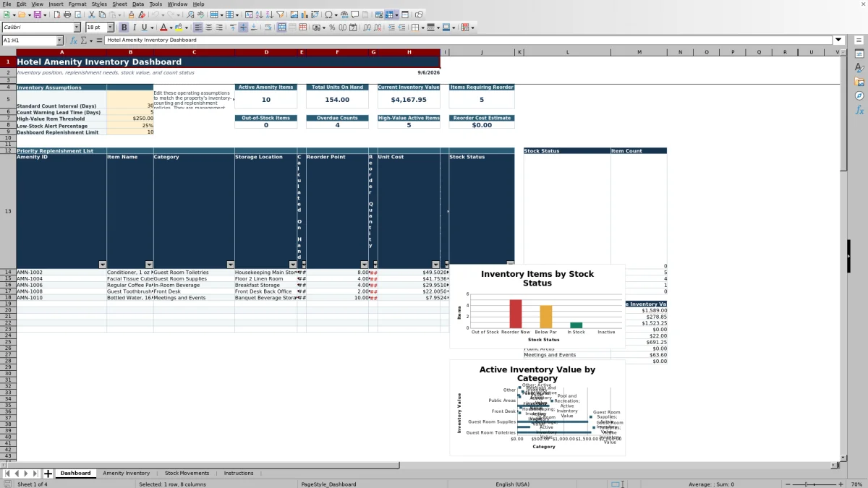Open the Format menu
The width and height of the screenshot is (868, 488).
point(77,4)
